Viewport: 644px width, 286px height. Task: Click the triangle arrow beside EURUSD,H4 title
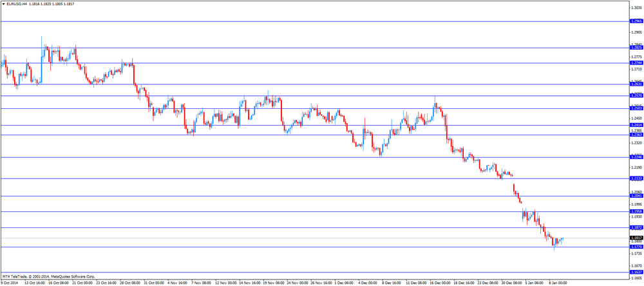[4, 3]
